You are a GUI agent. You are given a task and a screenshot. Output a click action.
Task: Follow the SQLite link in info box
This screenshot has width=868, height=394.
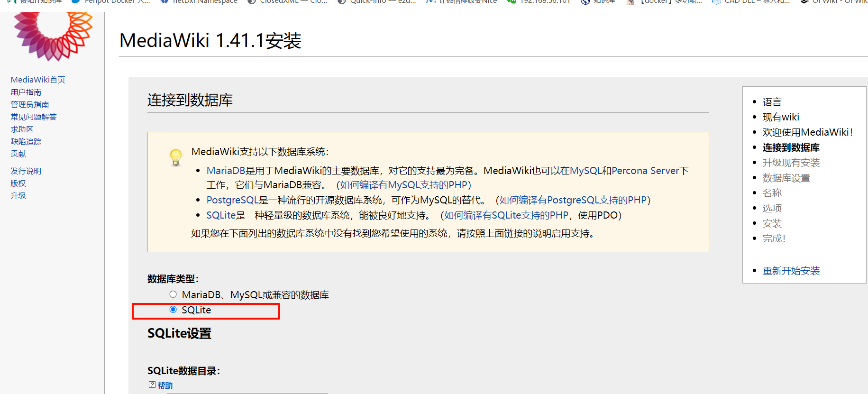pos(221,215)
